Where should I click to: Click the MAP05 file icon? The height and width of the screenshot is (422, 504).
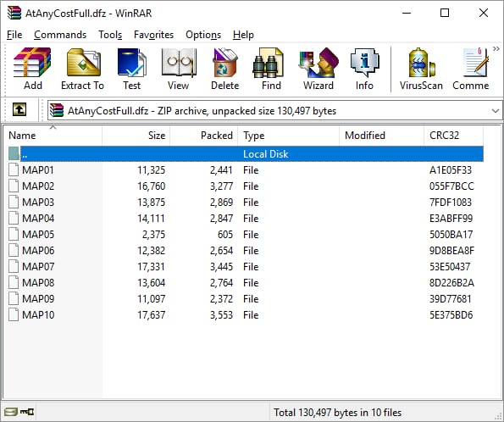(14, 234)
